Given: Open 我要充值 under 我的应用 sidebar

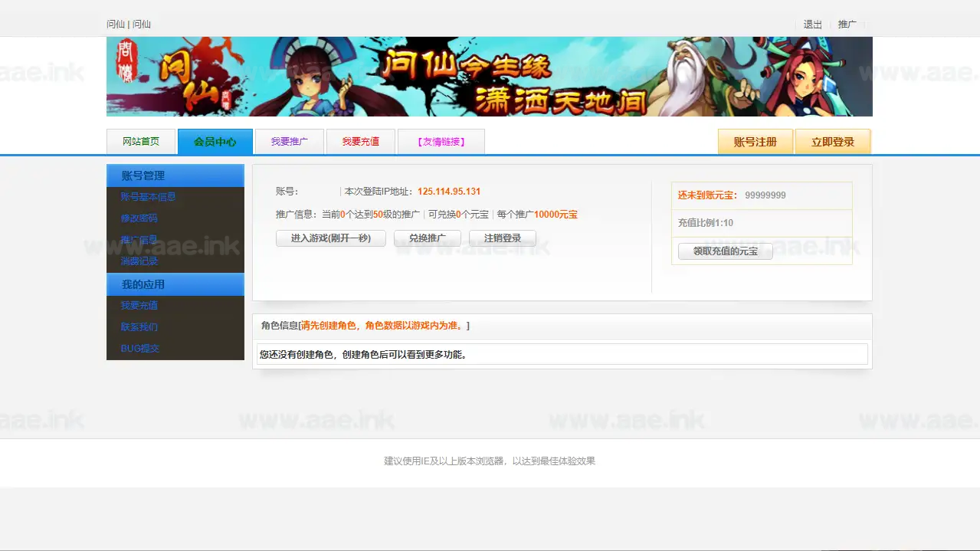Looking at the screenshot, I should [139, 306].
